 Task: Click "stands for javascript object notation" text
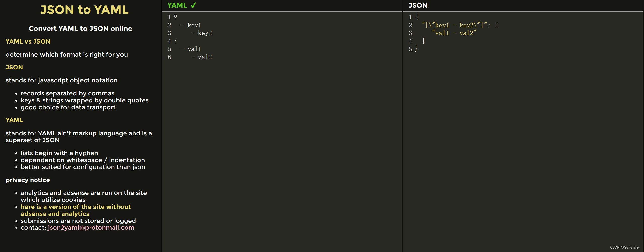click(x=62, y=80)
